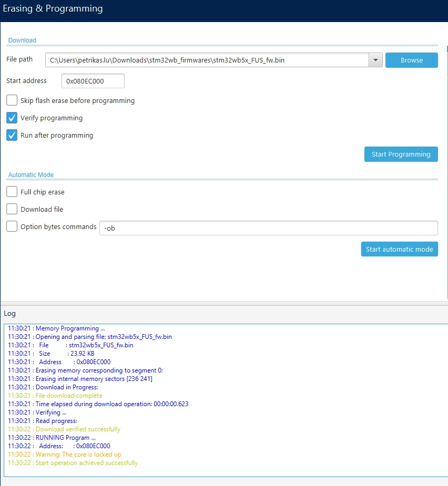Click the Start operation achieved successfully line
Image resolution: width=448 pixels, height=486 pixels.
pyautogui.click(x=73, y=463)
